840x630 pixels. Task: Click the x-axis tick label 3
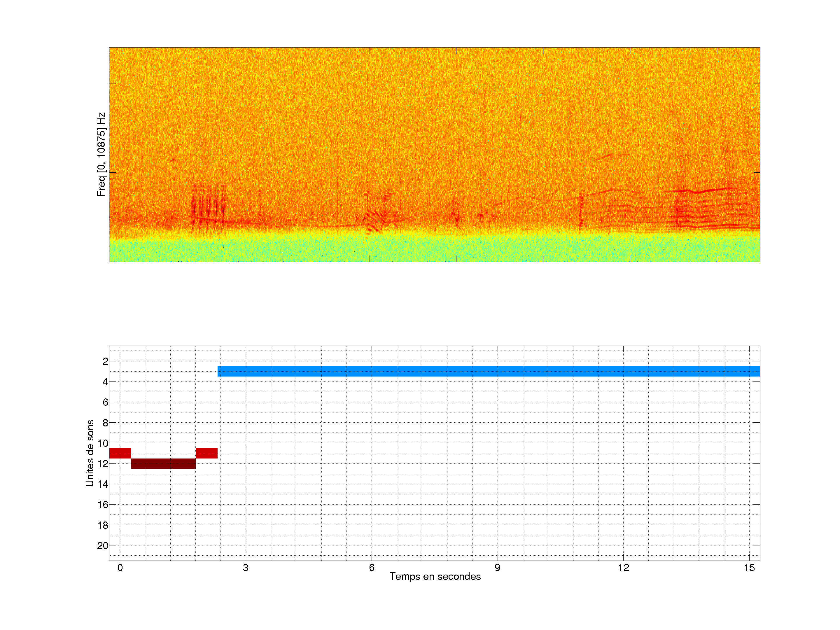point(246,568)
